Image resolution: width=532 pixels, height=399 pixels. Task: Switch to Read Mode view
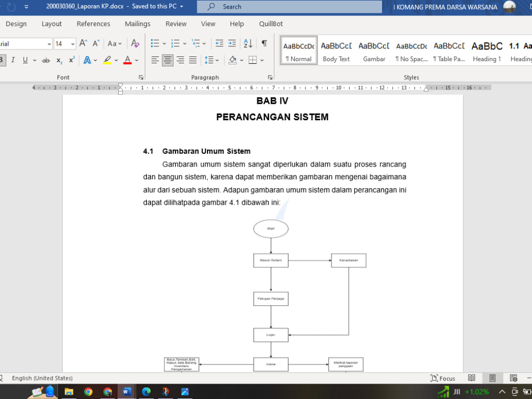tap(471, 378)
